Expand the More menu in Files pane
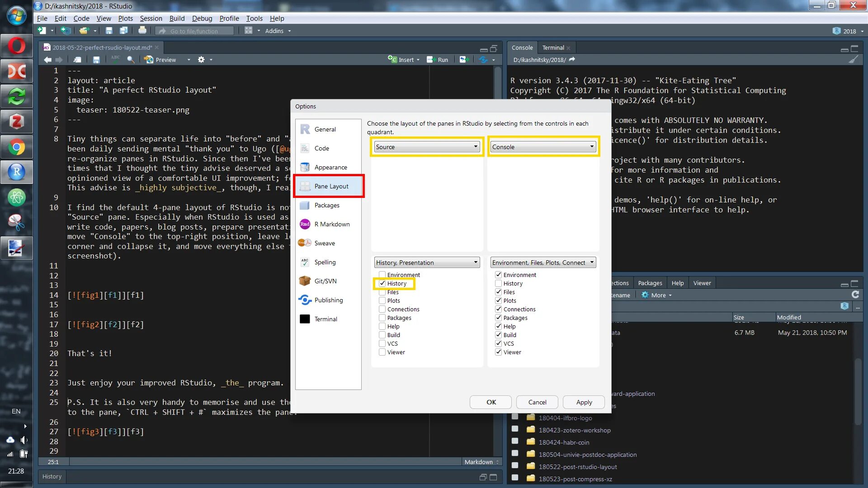Viewport: 868px width, 488px height. [x=657, y=295]
